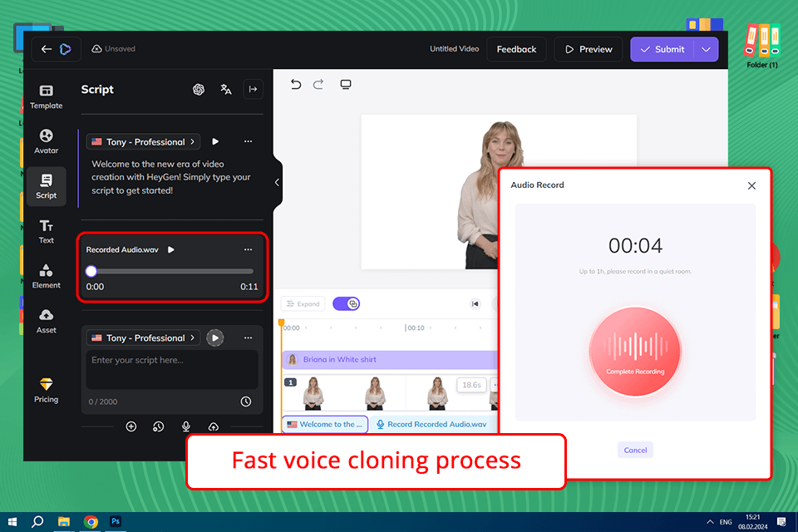Image resolution: width=798 pixels, height=532 pixels.
Task: Click the Enter your script here field
Action: 172,370
